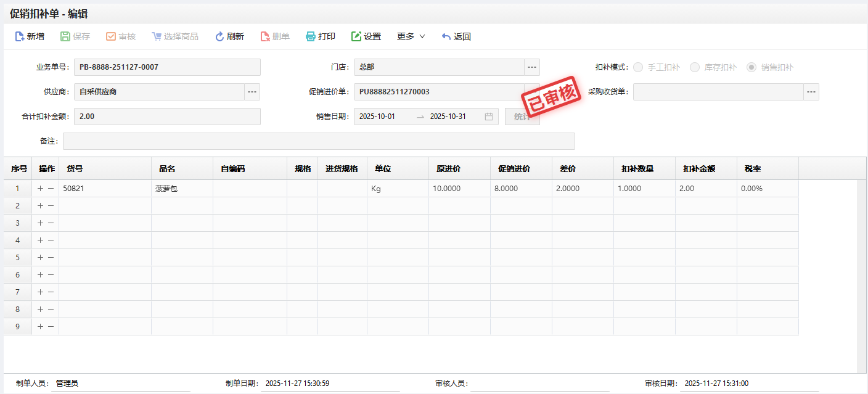The width and height of the screenshot is (868, 394).
Task: Click the 新增 (new) toolbar icon
Action: click(x=20, y=36)
